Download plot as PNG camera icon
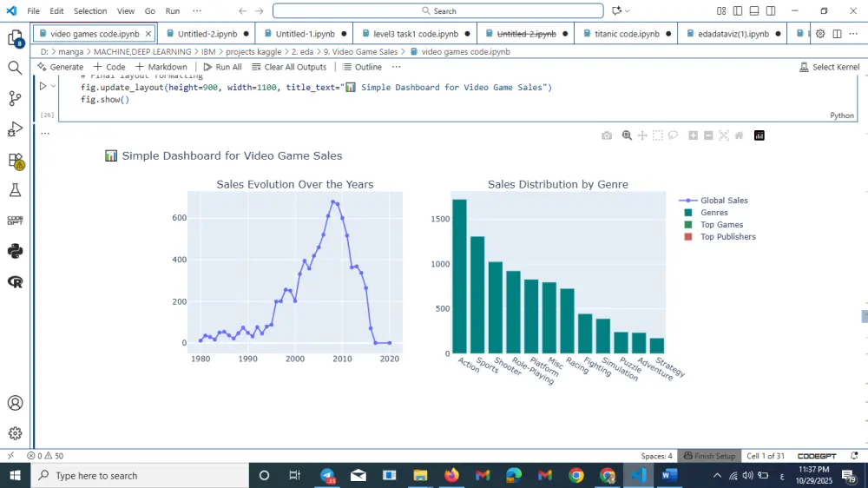Screen dimensions: 868x488 pos(607,135)
